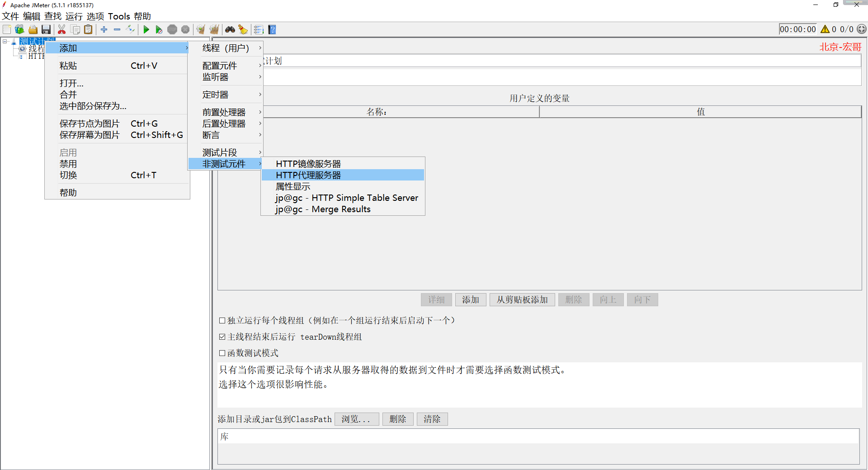Click the New test plan toolbar icon
This screenshot has width=868, height=470.
point(7,29)
